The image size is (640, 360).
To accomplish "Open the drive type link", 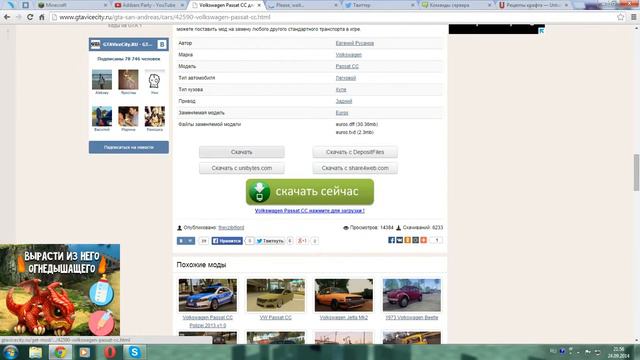I will click(344, 101).
